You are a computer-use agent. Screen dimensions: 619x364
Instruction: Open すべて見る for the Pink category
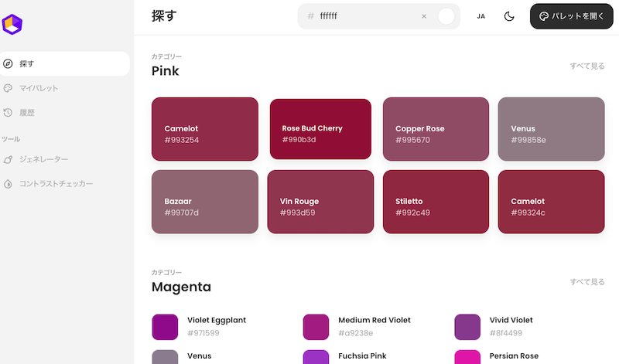pyautogui.click(x=587, y=66)
